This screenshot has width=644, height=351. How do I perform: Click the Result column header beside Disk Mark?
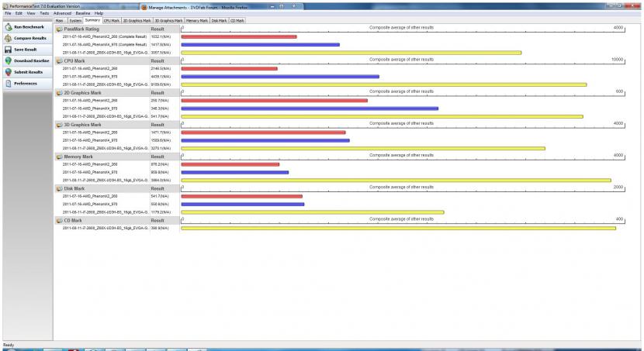click(x=158, y=188)
